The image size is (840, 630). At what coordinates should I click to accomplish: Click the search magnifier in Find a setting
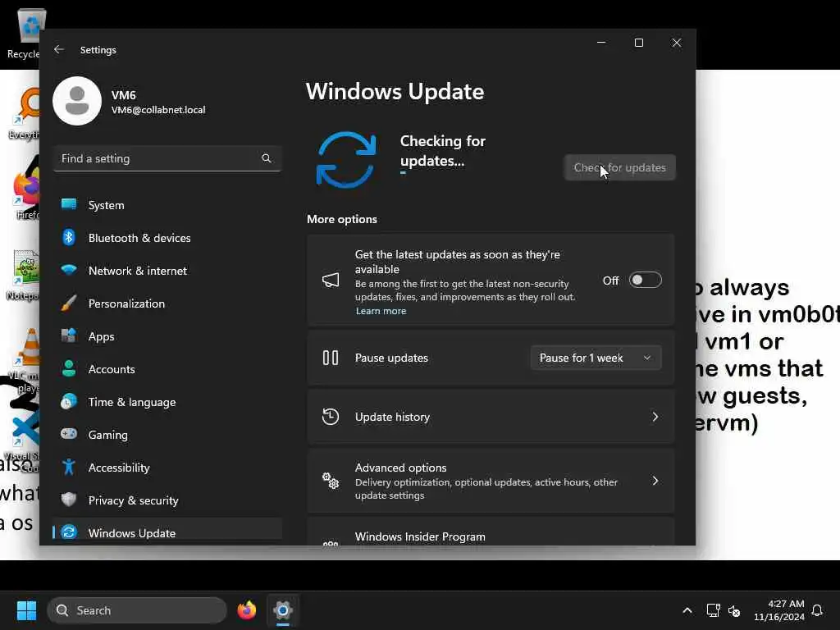tap(267, 158)
